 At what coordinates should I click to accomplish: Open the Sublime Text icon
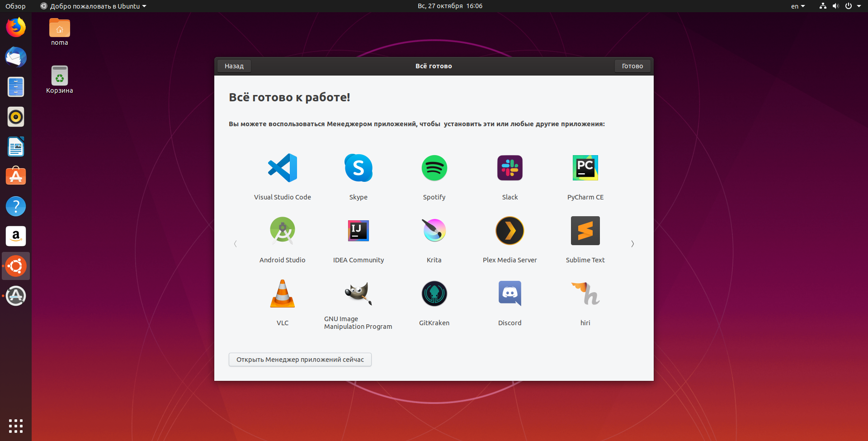[x=585, y=231]
